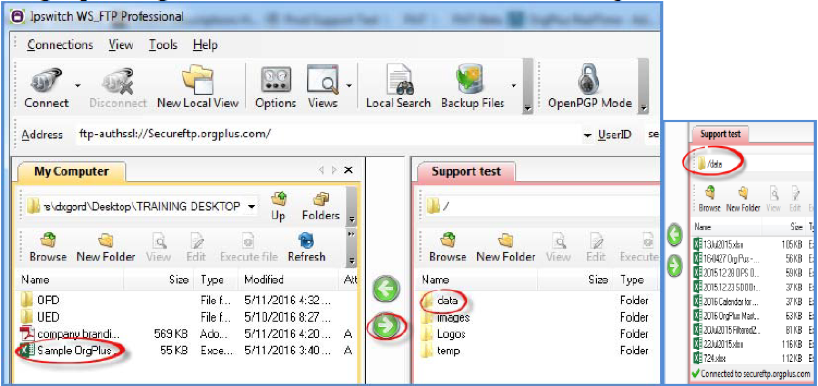The width and height of the screenshot is (818, 386).
Task: Select the My Computer tab
Action: pos(71,172)
